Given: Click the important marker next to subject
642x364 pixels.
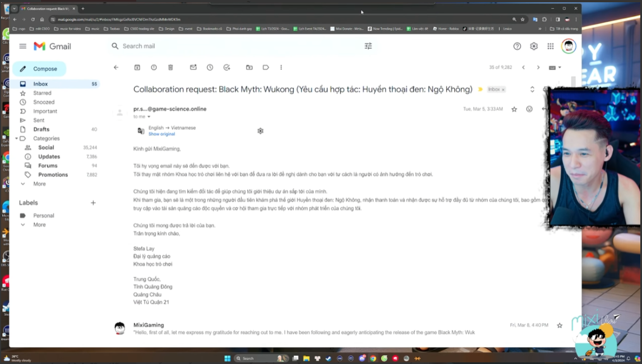Looking at the screenshot, I should [x=481, y=89].
